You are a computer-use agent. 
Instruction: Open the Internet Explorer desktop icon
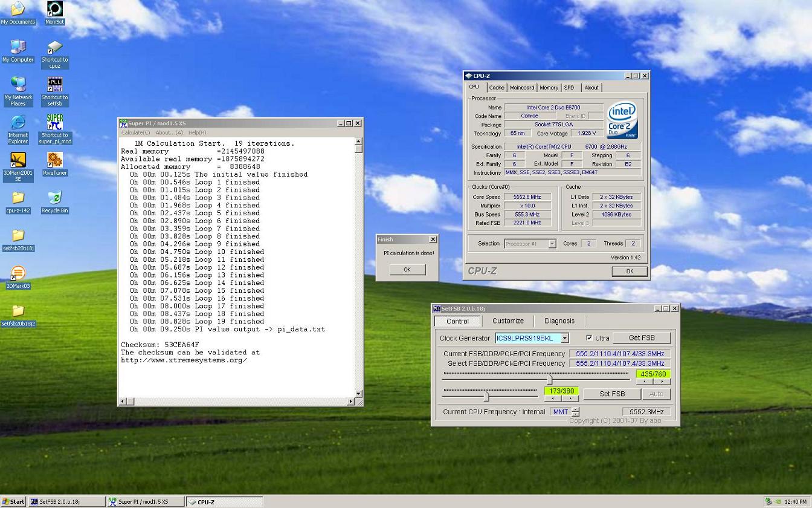point(18,123)
